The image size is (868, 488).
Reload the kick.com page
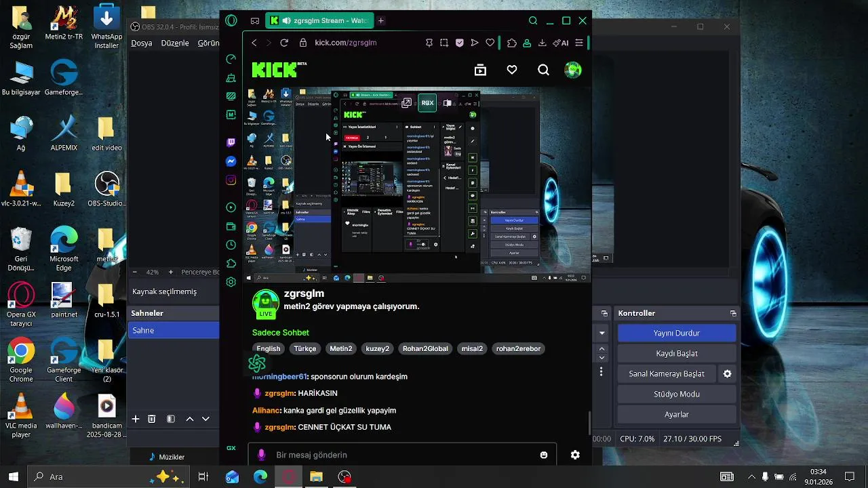pos(284,43)
